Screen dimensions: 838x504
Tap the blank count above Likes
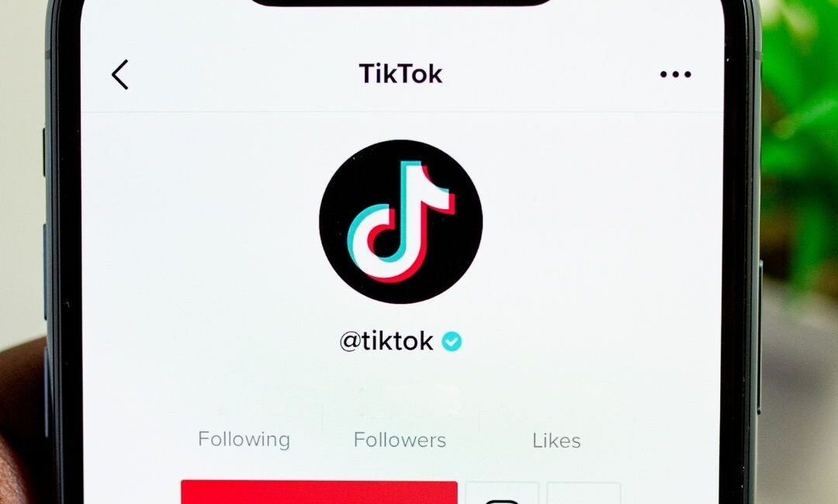pyautogui.click(x=556, y=410)
